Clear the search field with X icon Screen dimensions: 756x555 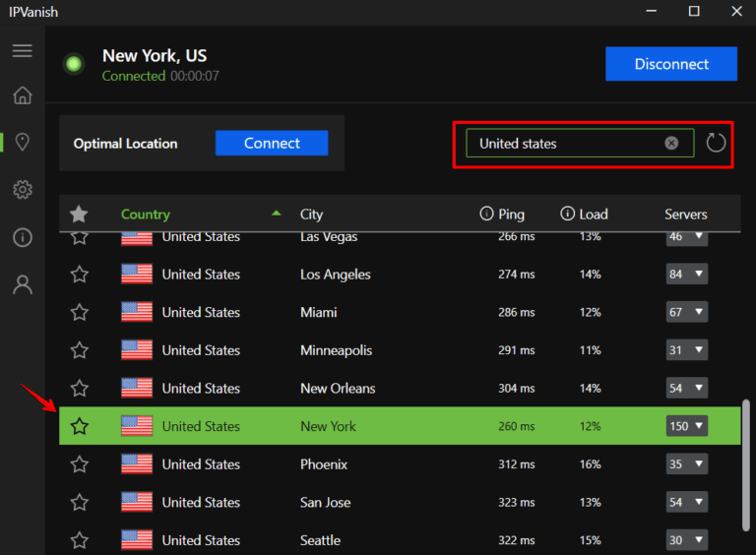click(x=671, y=143)
